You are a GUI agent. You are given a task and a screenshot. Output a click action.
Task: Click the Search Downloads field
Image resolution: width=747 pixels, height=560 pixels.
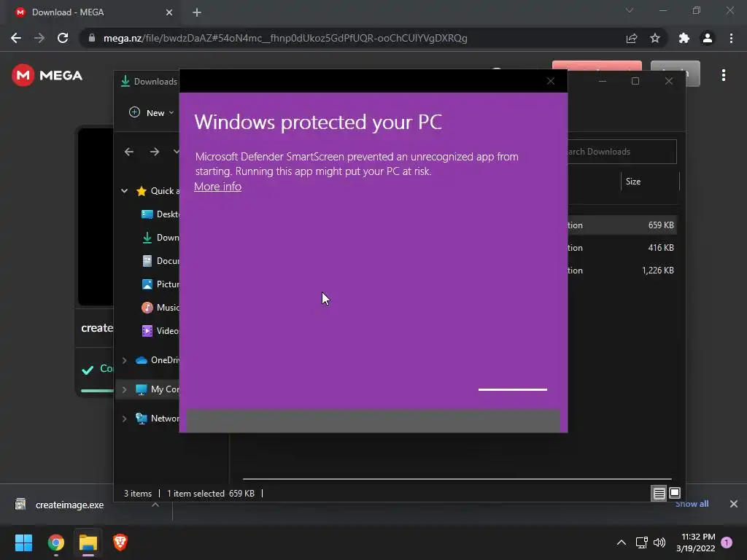pos(622,152)
